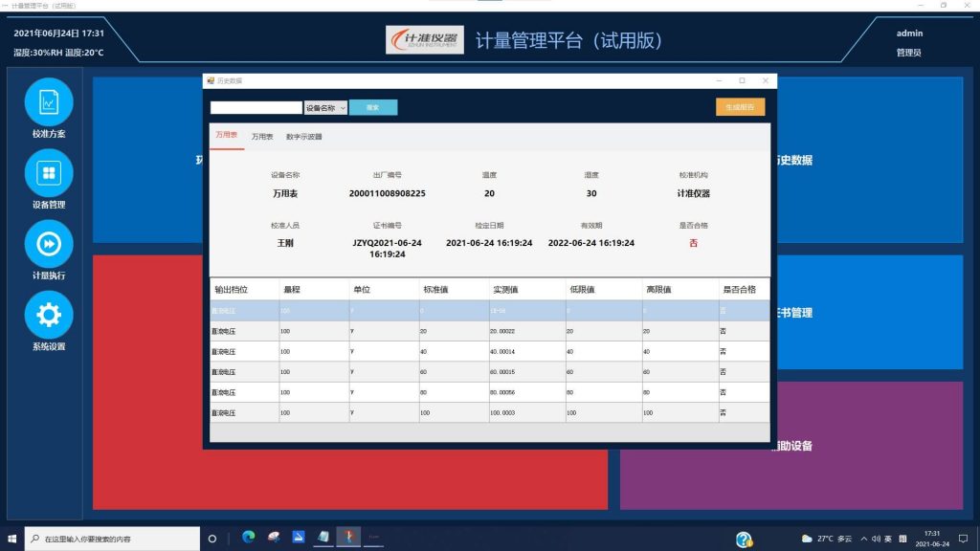Open 计量执行 fast-forward icon
Screen dimensions: 980x551
click(49, 244)
